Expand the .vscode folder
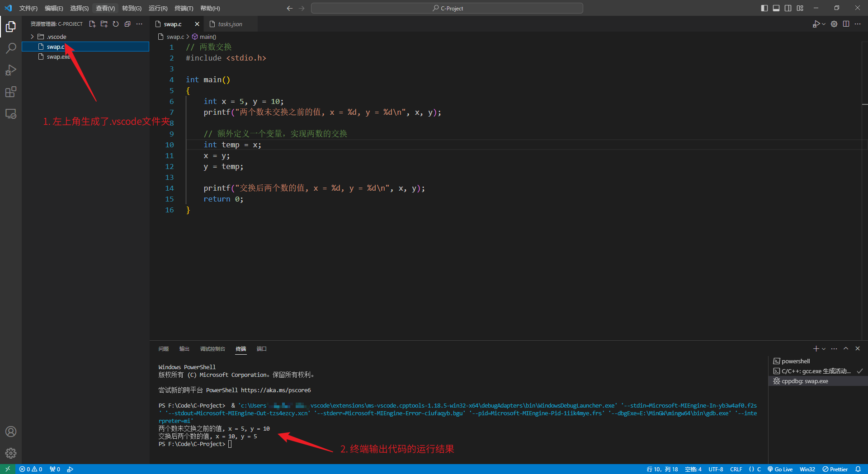Viewport: 868px width, 474px height. tap(32, 37)
